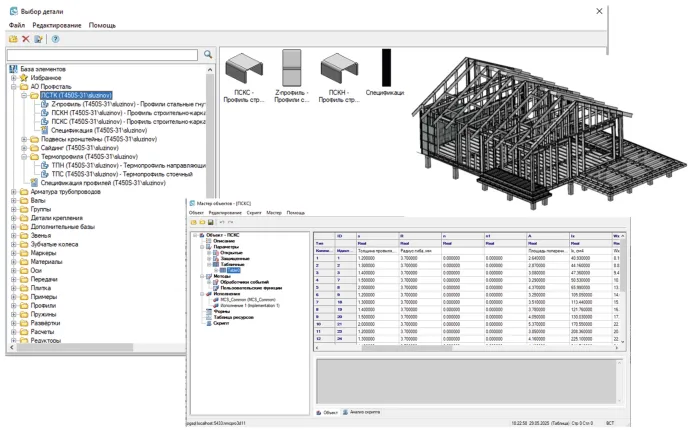Click the up arrow of the element tree scrollbar
The width and height of the screenshot is (688, 430).
tap(210, 70)
